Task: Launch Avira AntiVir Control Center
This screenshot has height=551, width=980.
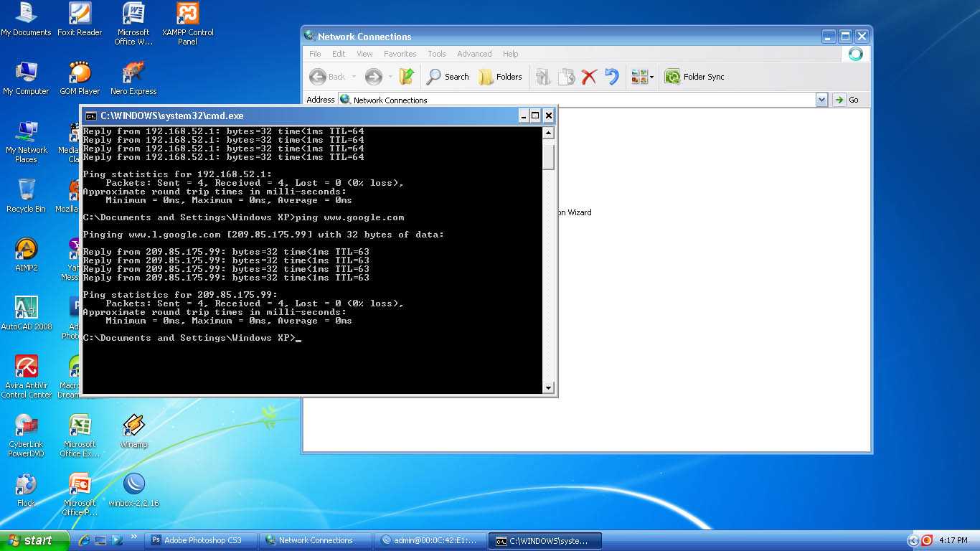Action: 27,364
